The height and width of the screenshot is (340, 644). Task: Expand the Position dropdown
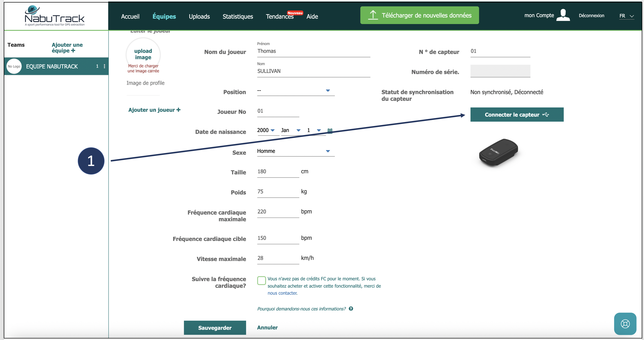tap(296, 91)
